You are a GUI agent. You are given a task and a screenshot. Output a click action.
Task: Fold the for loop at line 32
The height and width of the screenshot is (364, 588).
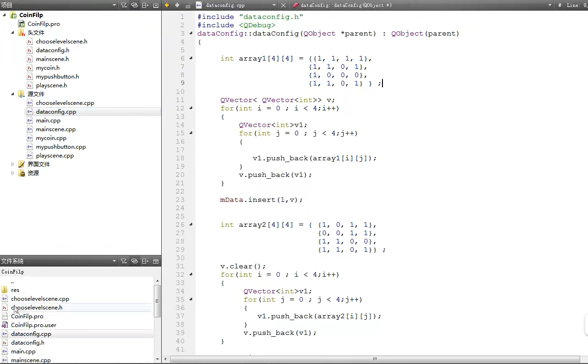191,274
